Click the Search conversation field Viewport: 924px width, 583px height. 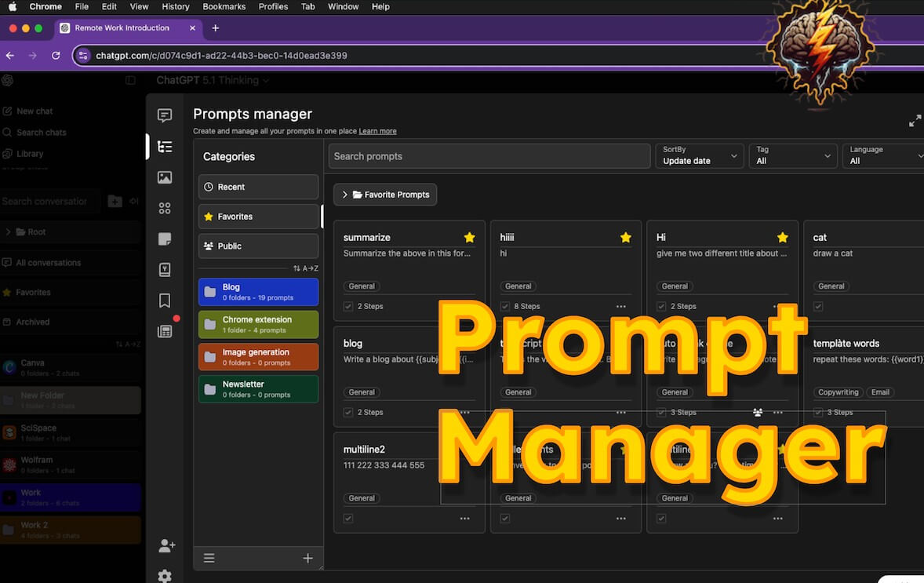tap(51, 202)
